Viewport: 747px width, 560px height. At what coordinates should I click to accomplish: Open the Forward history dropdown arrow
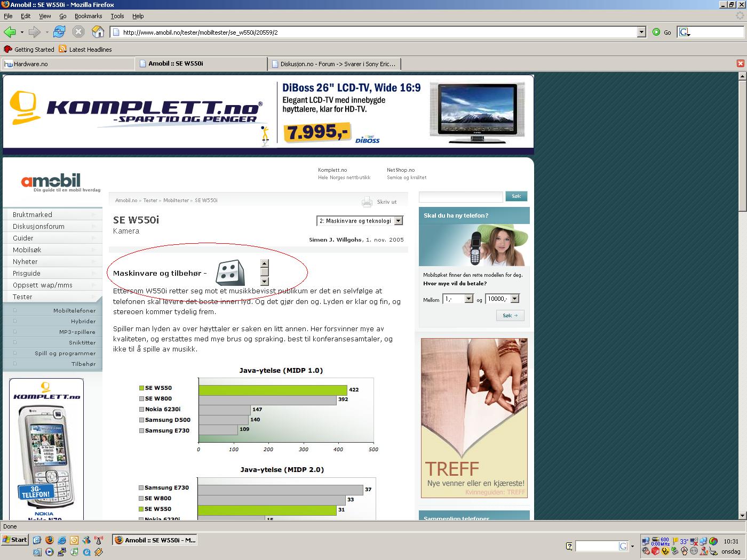[47, 32]
